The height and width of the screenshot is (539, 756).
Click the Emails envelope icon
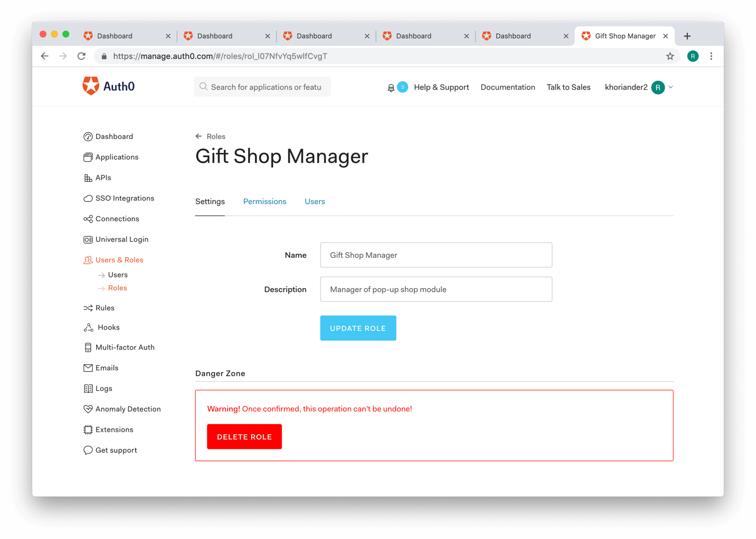pos(88,368)
